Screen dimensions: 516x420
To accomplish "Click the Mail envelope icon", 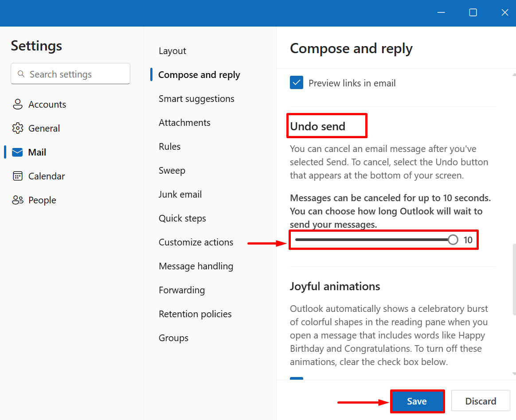I will 18,152.
